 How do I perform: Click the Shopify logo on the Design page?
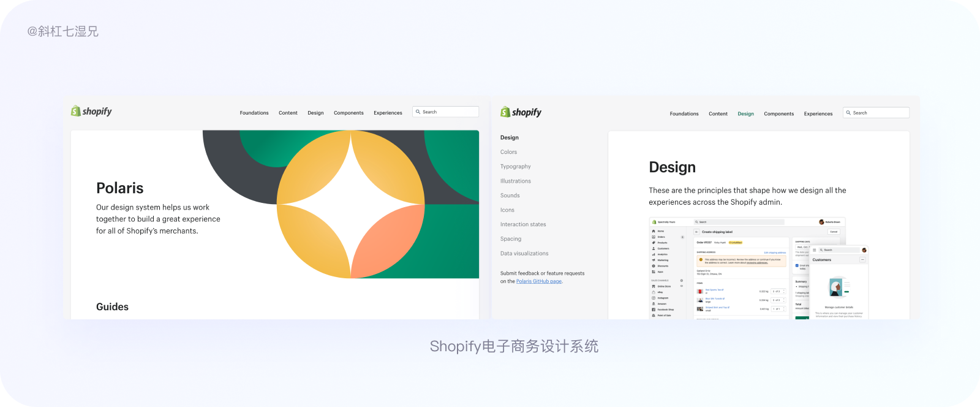click(521, 112)
